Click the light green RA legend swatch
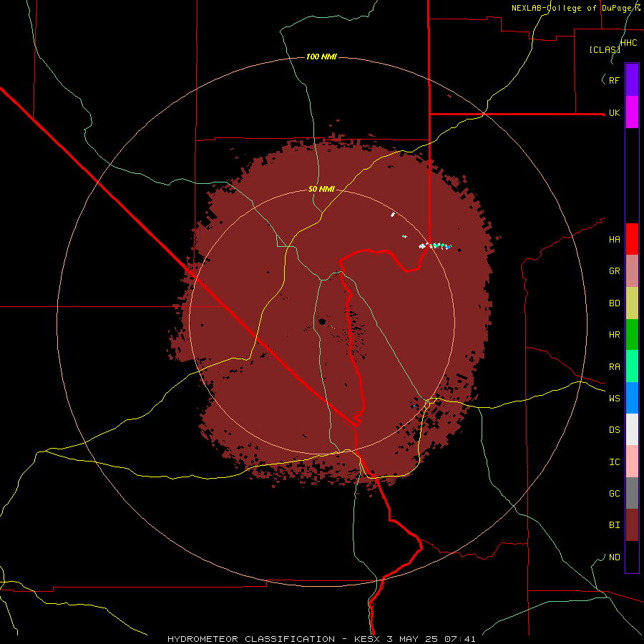 (x=632, y=366)
